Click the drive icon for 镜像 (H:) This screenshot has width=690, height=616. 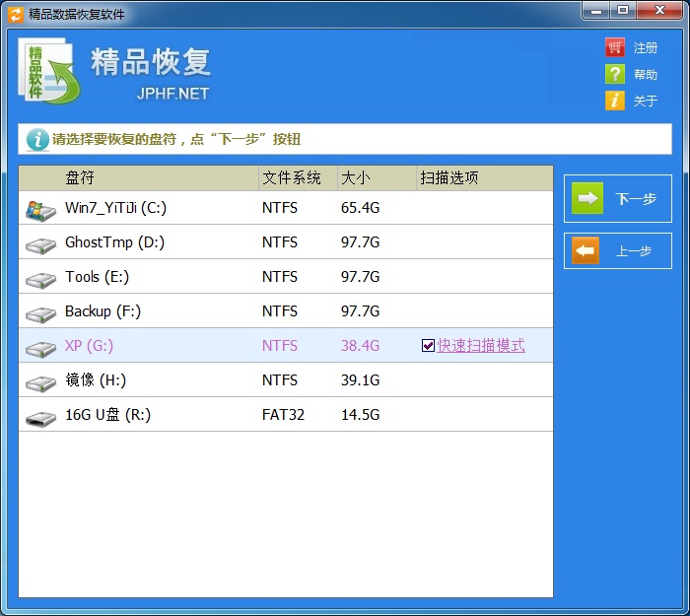click(x=40, y=383)
